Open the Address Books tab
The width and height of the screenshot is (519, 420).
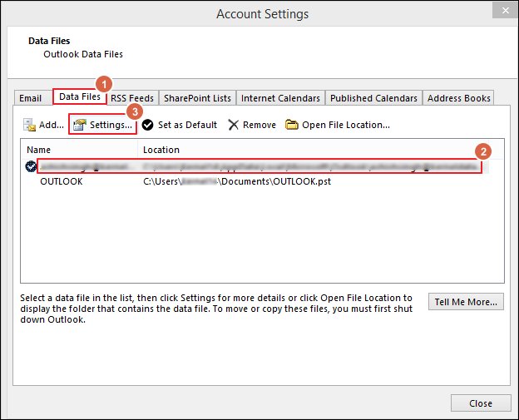[x=459, y=98]
